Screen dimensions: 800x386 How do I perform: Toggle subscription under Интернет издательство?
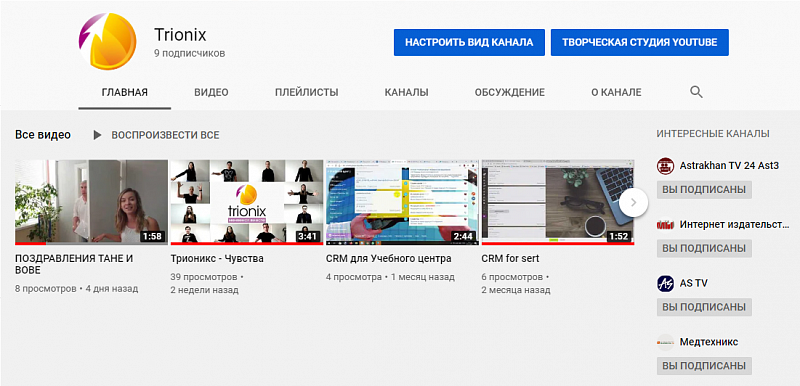(704, 248)
